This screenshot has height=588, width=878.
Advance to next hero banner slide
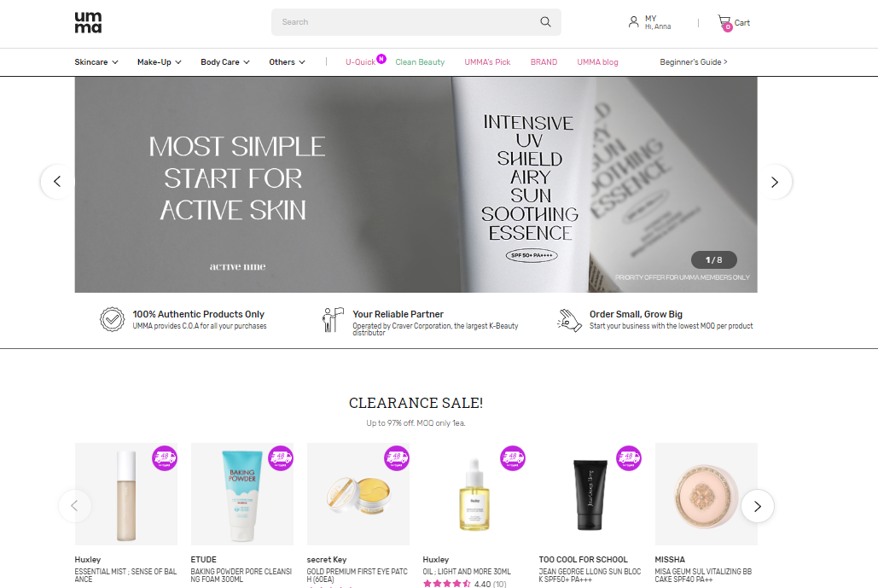click(x=775, y=182)
